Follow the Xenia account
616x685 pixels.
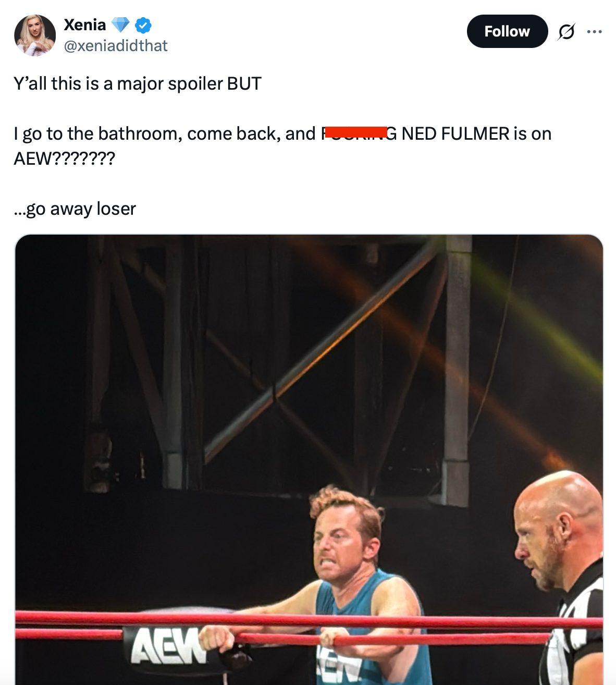507,31
